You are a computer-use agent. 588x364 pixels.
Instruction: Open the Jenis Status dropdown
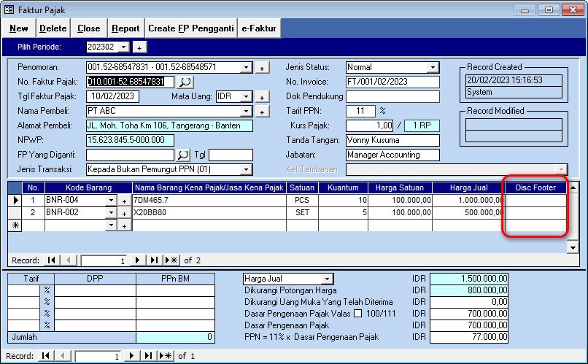point(433,67)
